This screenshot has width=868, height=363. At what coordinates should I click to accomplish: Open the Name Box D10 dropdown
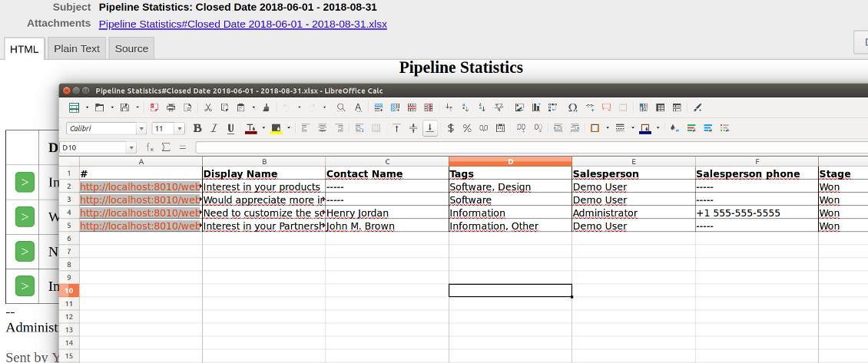click(x=131, y=148)
